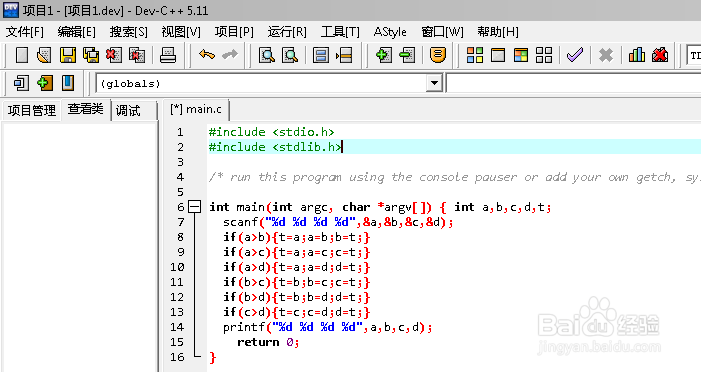Open Profile analysis bar chart icon
Image resolution: width=701 pixels, height=372 pixels.
[x=637, y=55]
